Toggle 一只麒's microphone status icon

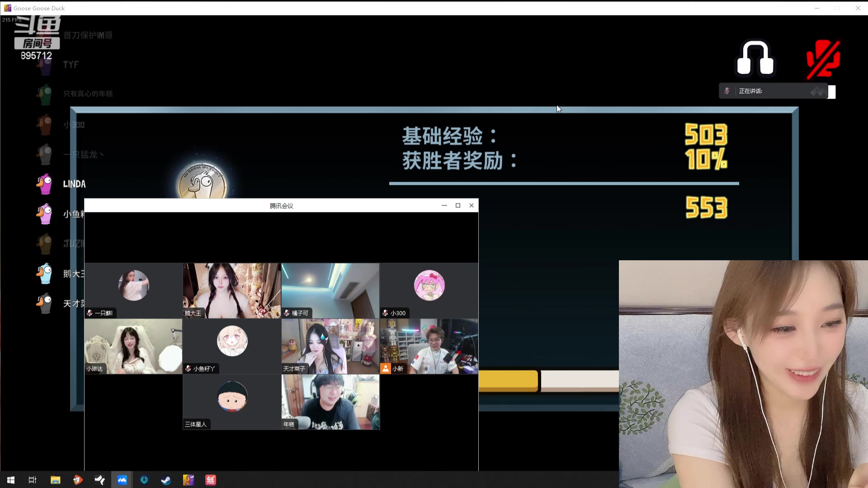[90, 313]
